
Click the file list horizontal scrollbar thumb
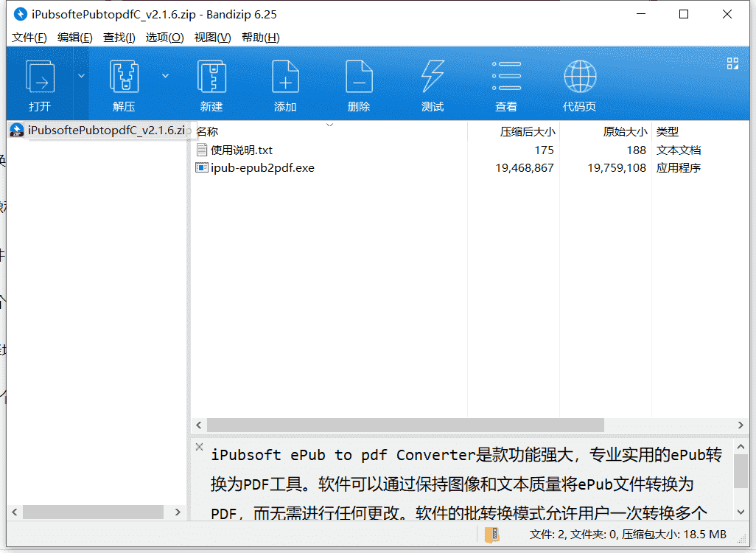tap(405, 425)
